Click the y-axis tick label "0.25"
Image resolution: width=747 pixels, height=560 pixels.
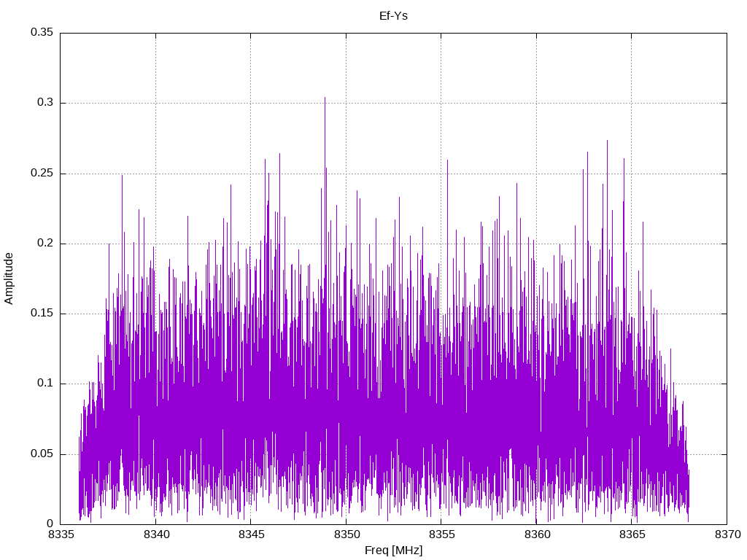(42, 173)
